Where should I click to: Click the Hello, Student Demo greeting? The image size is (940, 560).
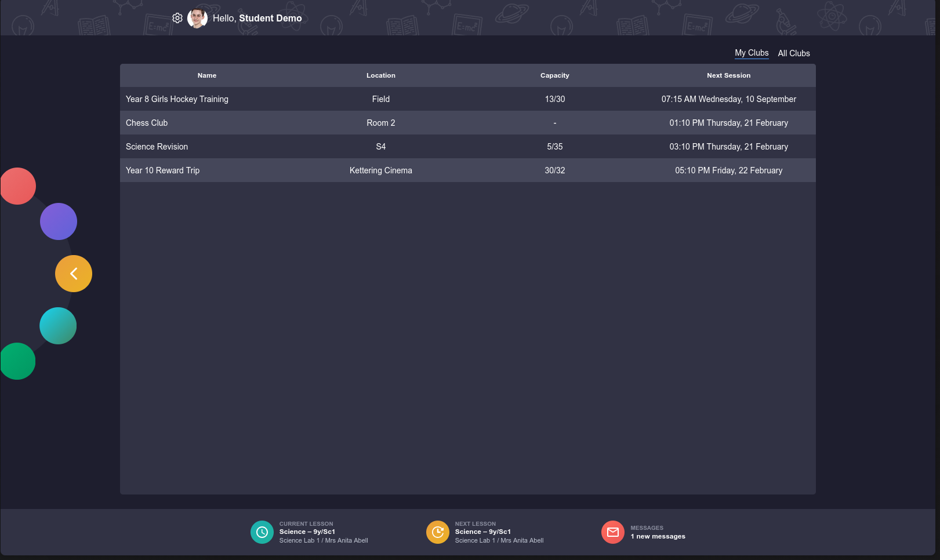click(x=257, y=18)
